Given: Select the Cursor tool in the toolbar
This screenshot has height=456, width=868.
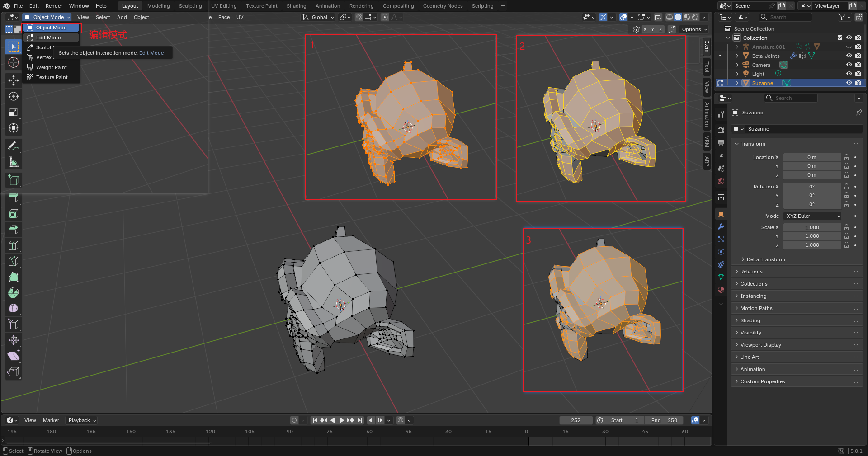Looking at the screenshot, I should [14, 63].
